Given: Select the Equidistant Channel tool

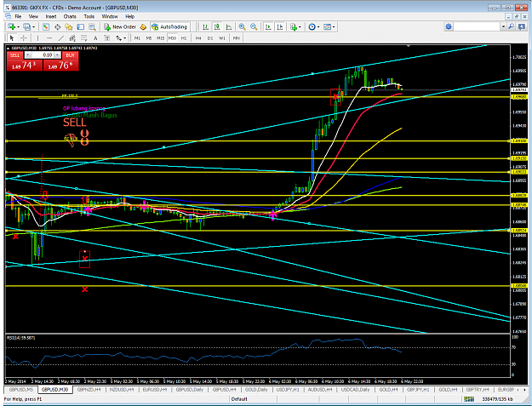Looking at the screenshot, I should (72, 38).
